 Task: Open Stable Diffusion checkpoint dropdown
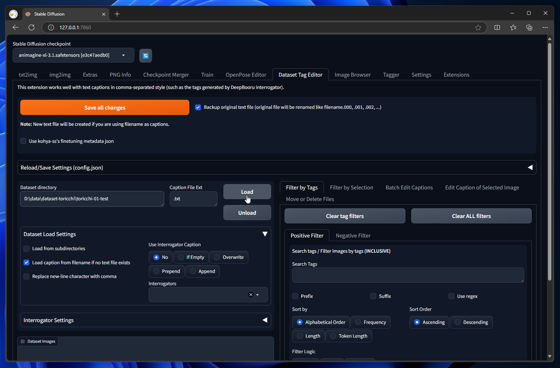73,55
